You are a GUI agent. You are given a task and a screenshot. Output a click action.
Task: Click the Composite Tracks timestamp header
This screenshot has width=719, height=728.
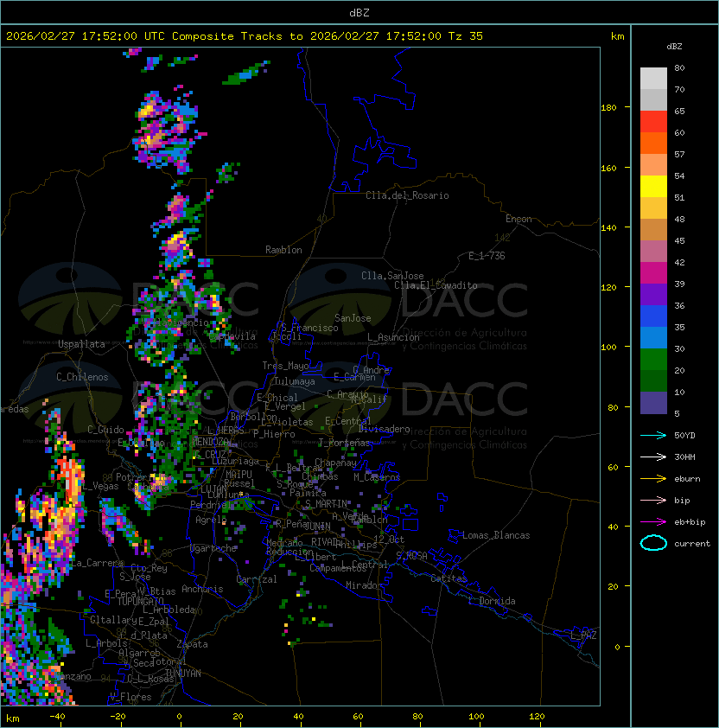[x=245, y=36]
